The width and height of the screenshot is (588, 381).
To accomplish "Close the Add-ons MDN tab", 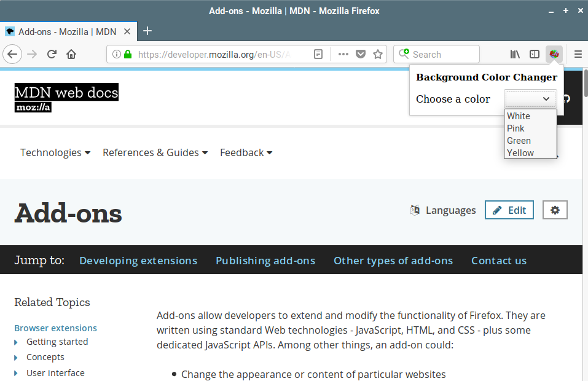I will (x=127, y=31).
